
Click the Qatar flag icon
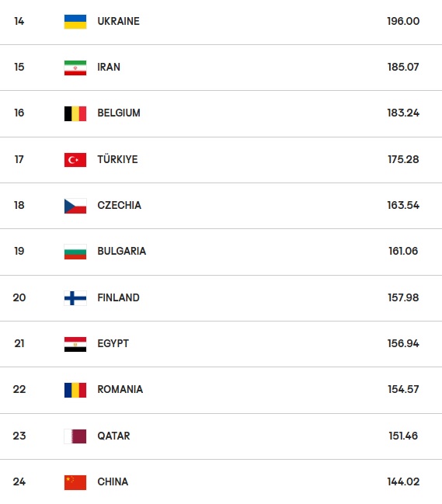(x=75, y=436)
